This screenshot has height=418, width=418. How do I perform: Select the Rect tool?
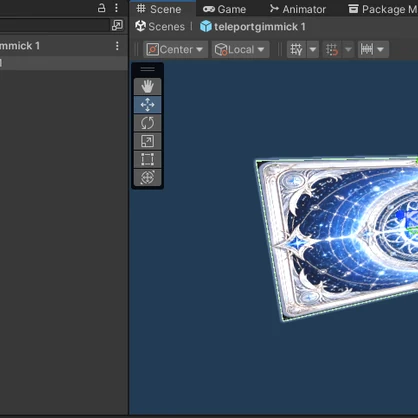[x=147, y=159]
